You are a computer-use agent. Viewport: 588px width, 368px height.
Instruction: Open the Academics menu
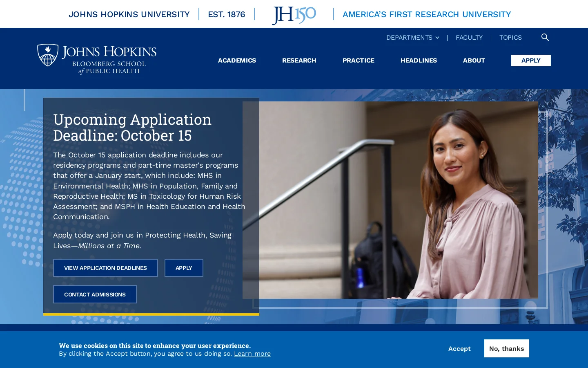click(x=237, y=61)
